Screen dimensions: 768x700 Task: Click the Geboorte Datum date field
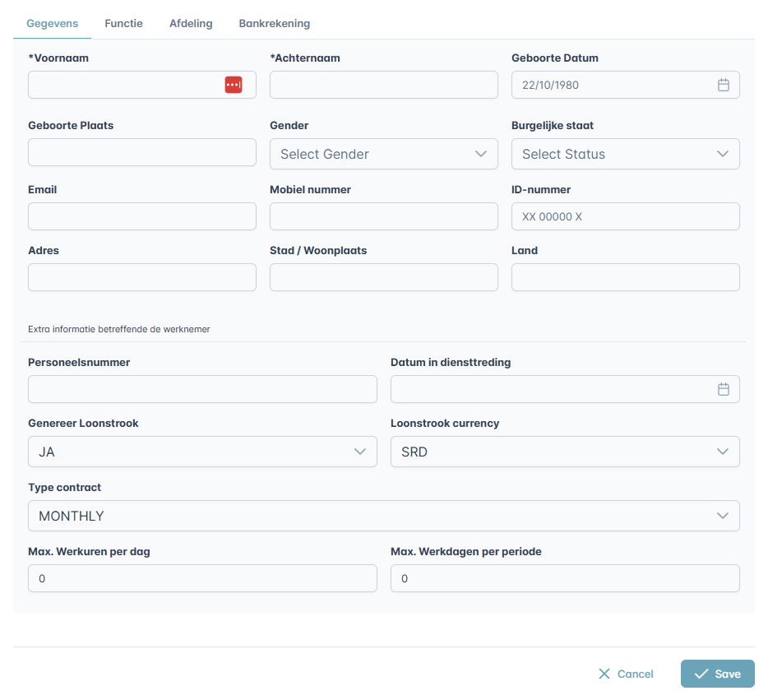[626, 85]
